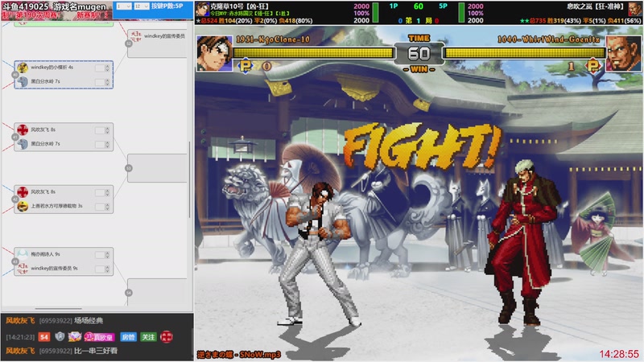Click the Goenitz opponent portrait in HUD

(623, 53)
